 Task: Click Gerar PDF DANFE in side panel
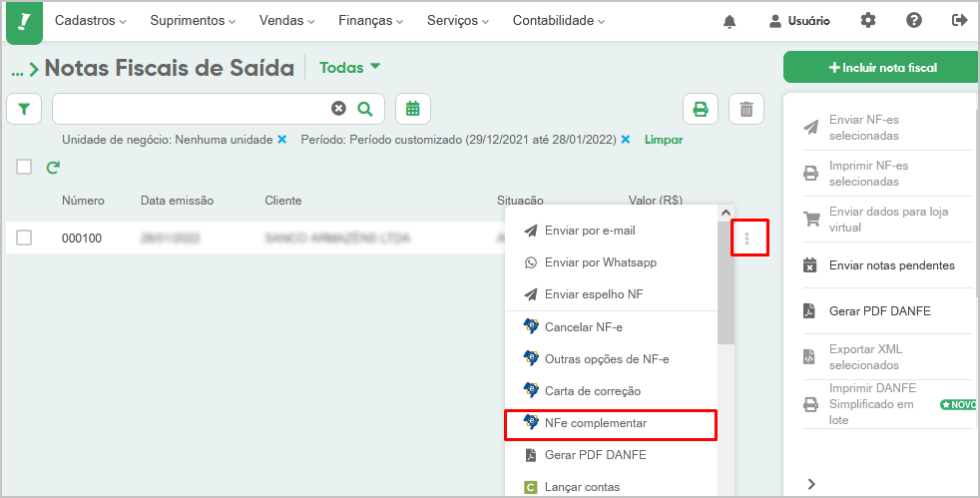tap(887, 311)
